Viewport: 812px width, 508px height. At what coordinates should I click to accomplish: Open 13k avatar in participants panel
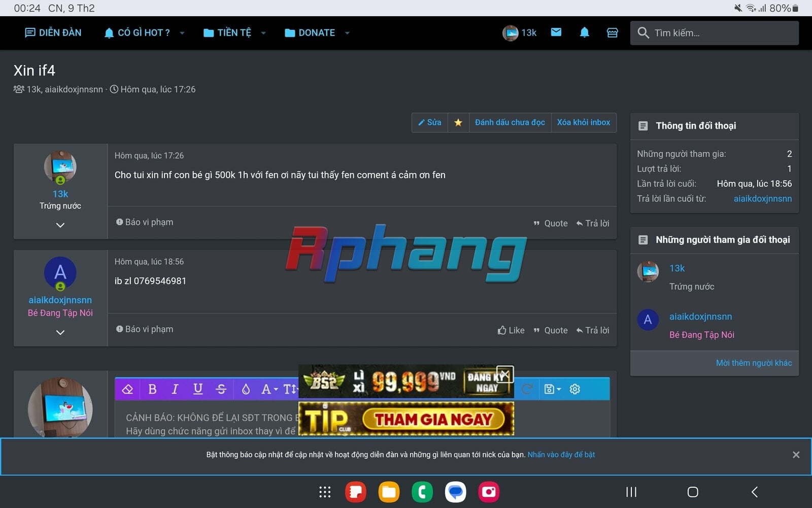point(648,271)
